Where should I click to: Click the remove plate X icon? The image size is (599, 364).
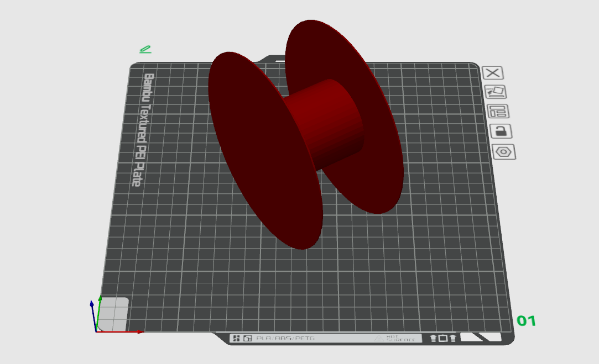coord(493,73)
